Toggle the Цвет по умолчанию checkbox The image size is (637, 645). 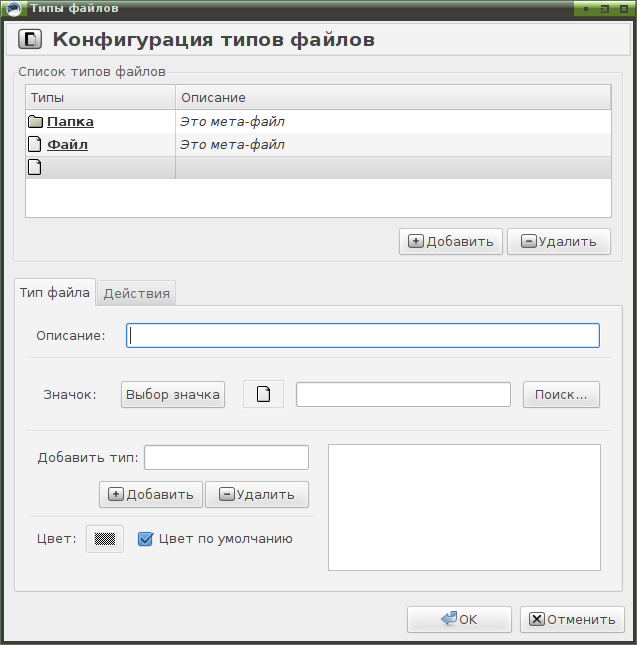coord(146,539)
